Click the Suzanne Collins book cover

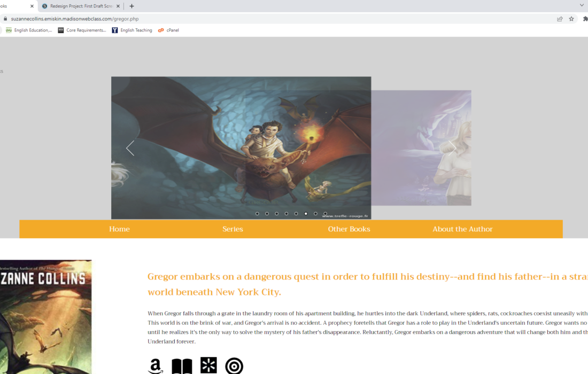(46, 317)
